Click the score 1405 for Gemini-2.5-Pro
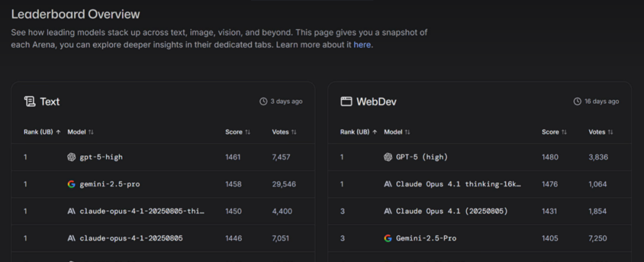Image resolution: width=644 pixels, height=262 pixels. [x=550, y=238]
